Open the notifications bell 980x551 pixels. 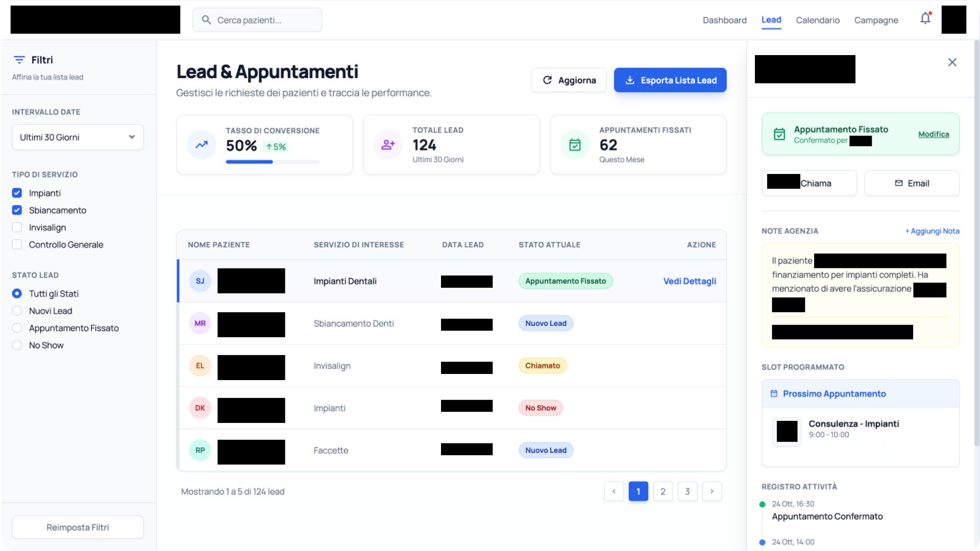click(925, 18)
